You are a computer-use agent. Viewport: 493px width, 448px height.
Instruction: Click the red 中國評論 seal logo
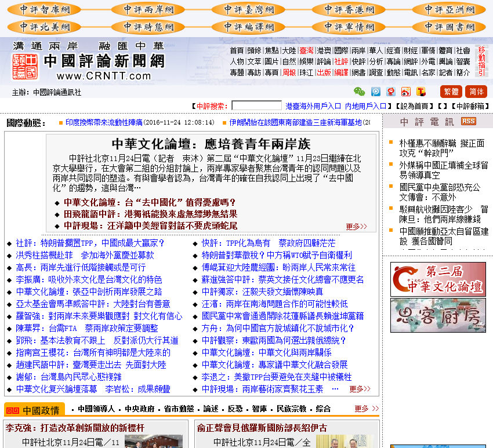coord(25,67)
